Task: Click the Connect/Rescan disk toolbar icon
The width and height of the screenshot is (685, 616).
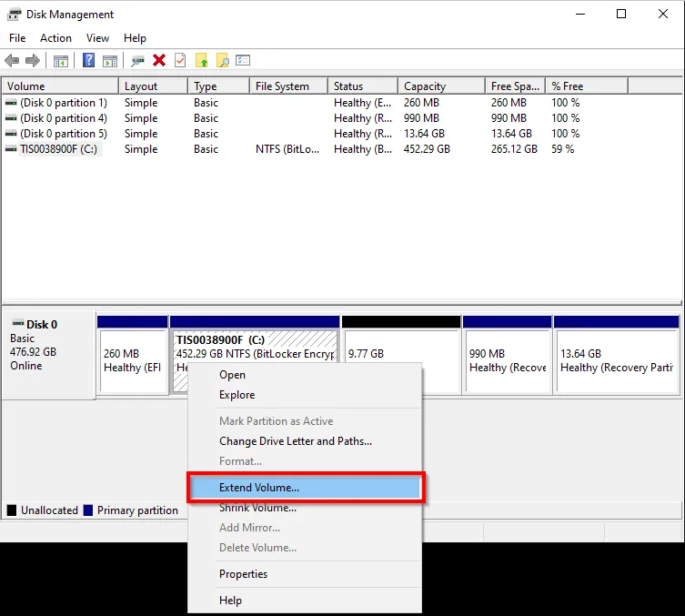Action: click(x=137, y=61)
